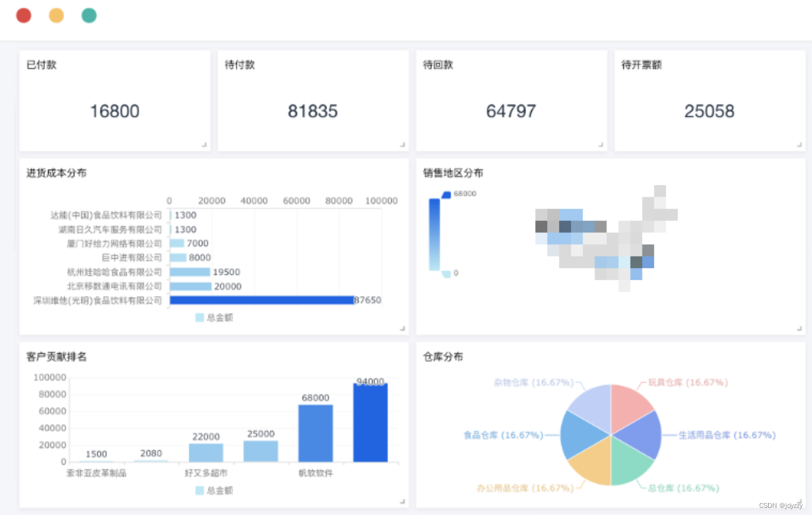
Task: Click the 25000 column in 客户贡献排名
Action: pyautogui.click(x=261, y=451)
